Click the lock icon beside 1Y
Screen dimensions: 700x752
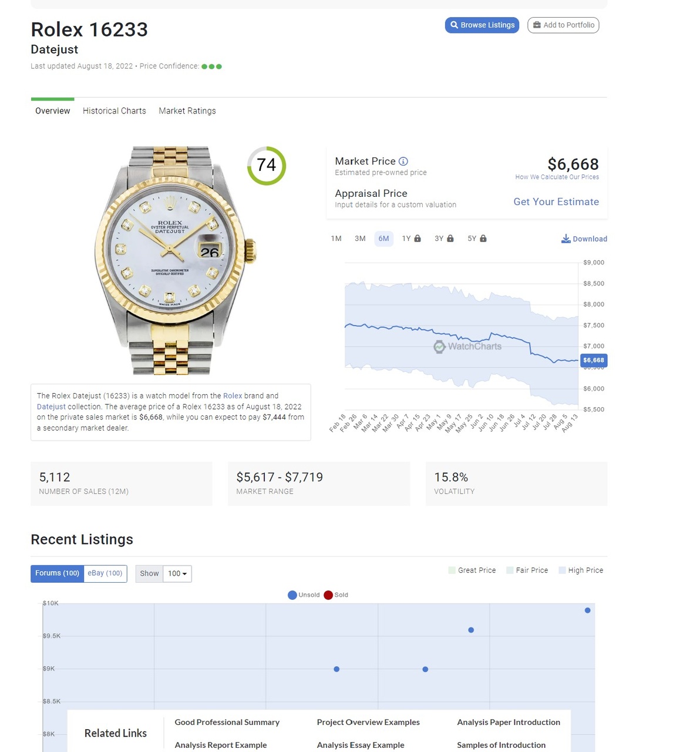[418, 239]
